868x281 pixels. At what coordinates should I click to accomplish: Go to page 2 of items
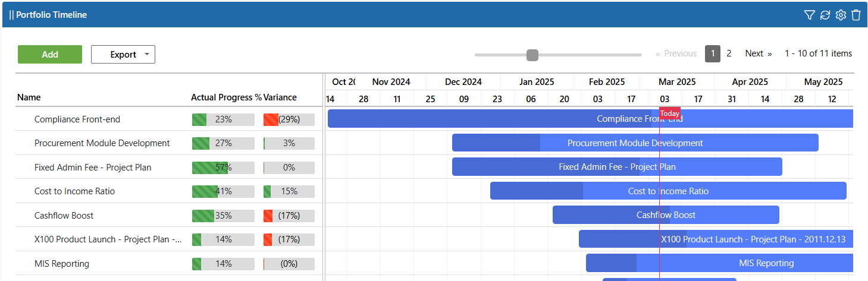click(729, 53)
